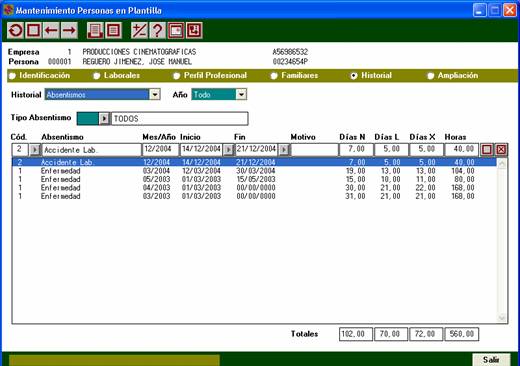Click the Fin field showing 21/12/2004
520x366 pixels.
257,150
